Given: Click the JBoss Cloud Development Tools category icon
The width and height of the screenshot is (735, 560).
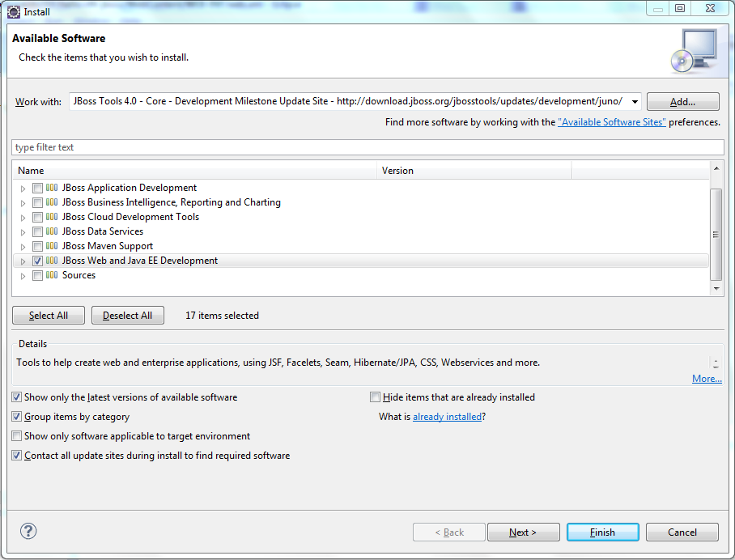Looking at the screenshot, I should tap(52, 217).
